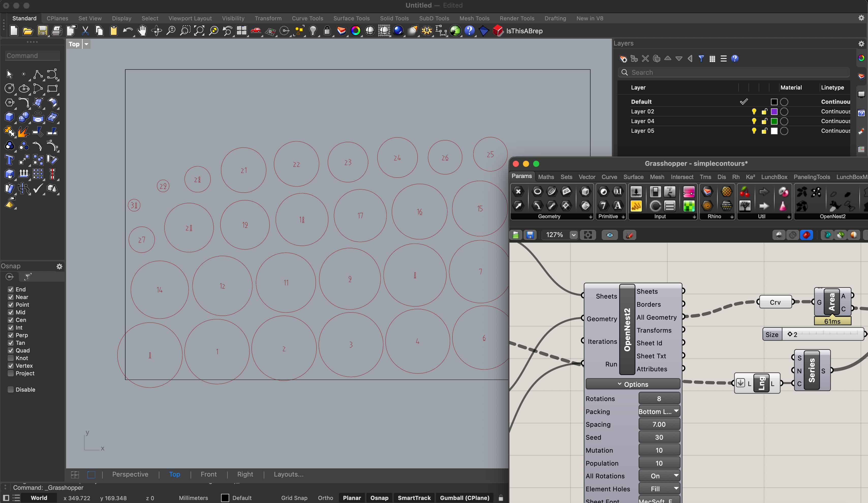Select the Polyline tool in left sidebar
The width and height of the screenshot is (868, 503).
tap(38, 74)
